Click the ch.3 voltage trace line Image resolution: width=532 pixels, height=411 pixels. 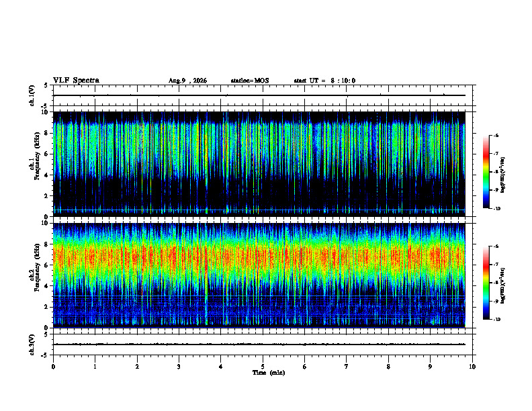(x=259, y=345)
